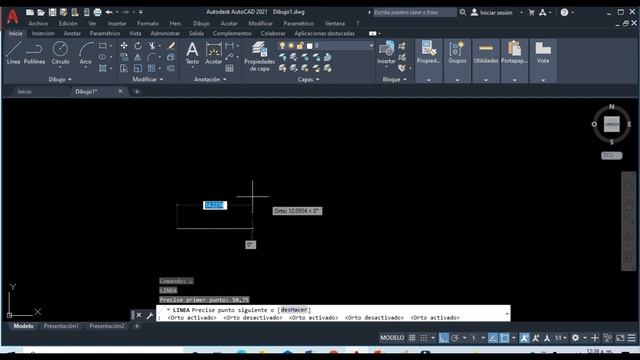Viewport: 640px width, 360px height.
Task: Activate the Move (Desplazar) tool
Action: tap(124, 46)
